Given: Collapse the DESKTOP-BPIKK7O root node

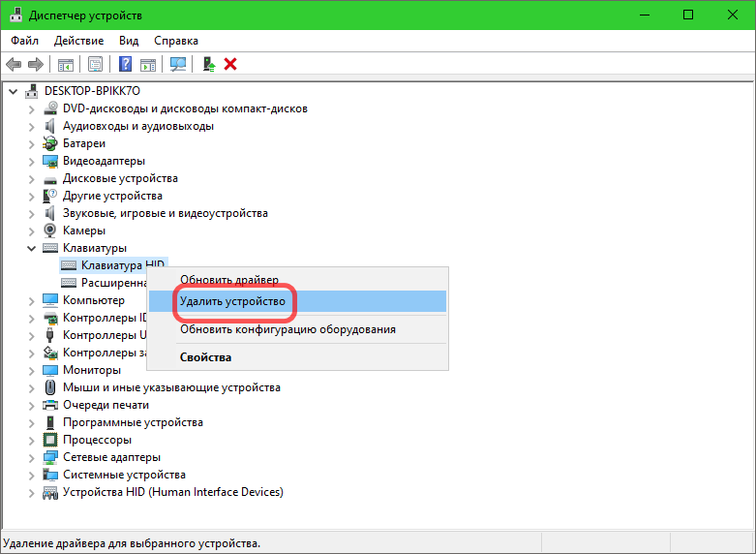Looking at the screenshot, I should 14,91.
